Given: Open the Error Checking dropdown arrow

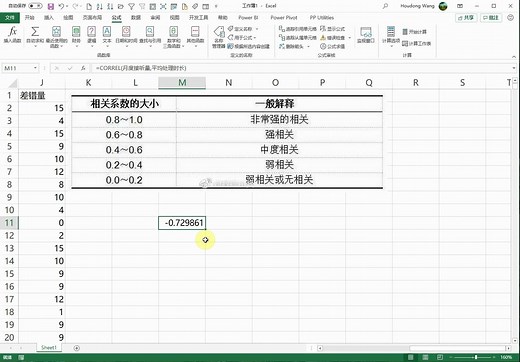Looking at the screenshot, I should (349, 38).
